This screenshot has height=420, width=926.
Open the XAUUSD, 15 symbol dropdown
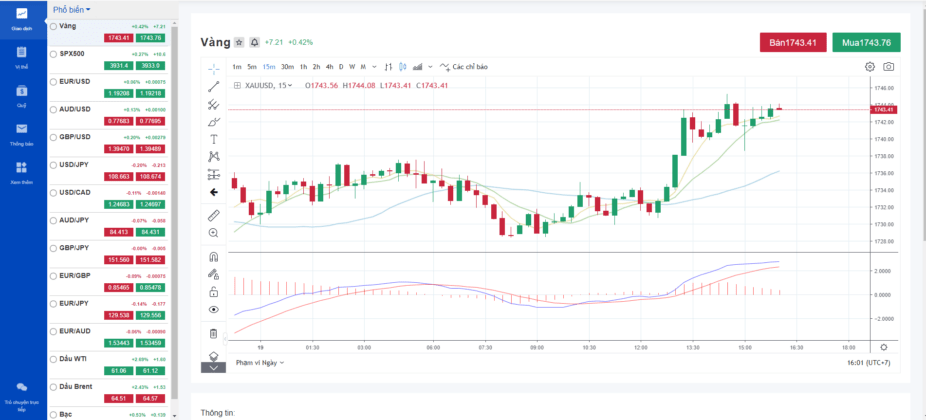tap(269, 85)
